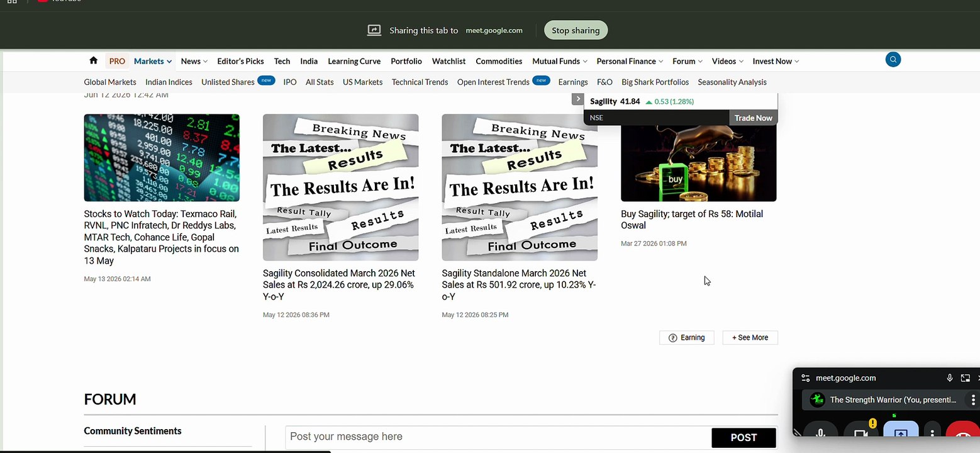Click the FORUM section heading
Image resolution: width=980 pixels, height=453 pixels.
point(110,400)
